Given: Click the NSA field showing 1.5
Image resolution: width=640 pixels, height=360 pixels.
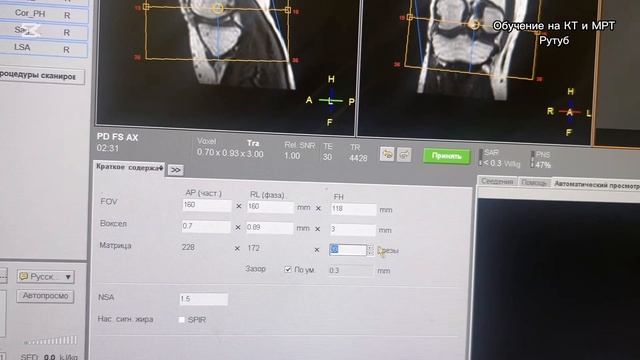Looking at the screenshot, I should 204,299.
